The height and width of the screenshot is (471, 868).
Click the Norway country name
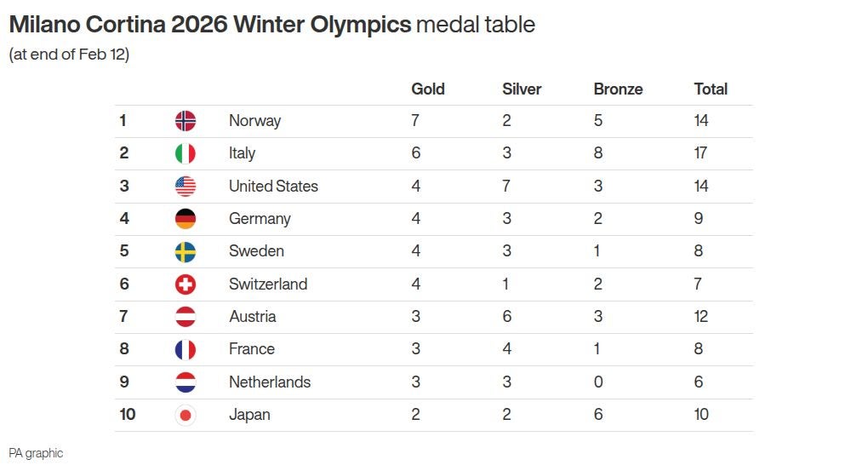pos(254,121)
